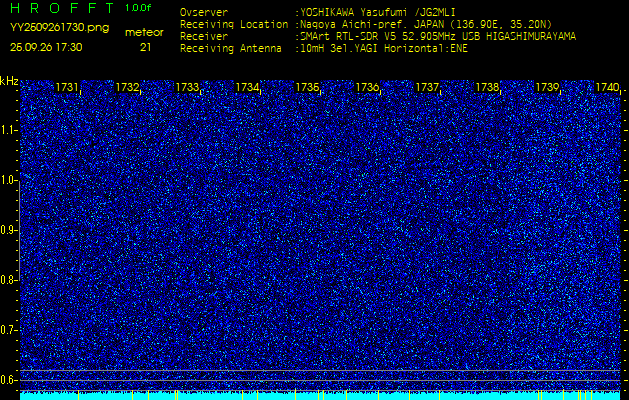Click the 1740 time marker
Screen dimensions: 629x400
point(607,88)
